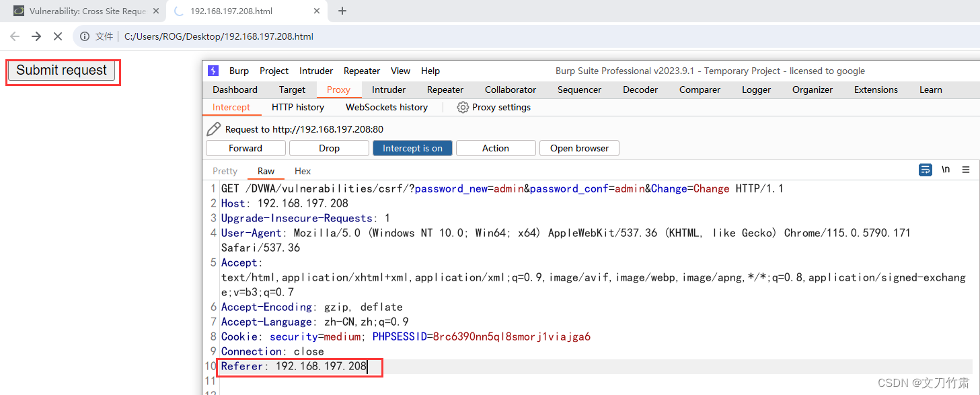This screenshot has height=395, width=980.
Task: Open the Burp menu
Action: click(x=239, y=71)
